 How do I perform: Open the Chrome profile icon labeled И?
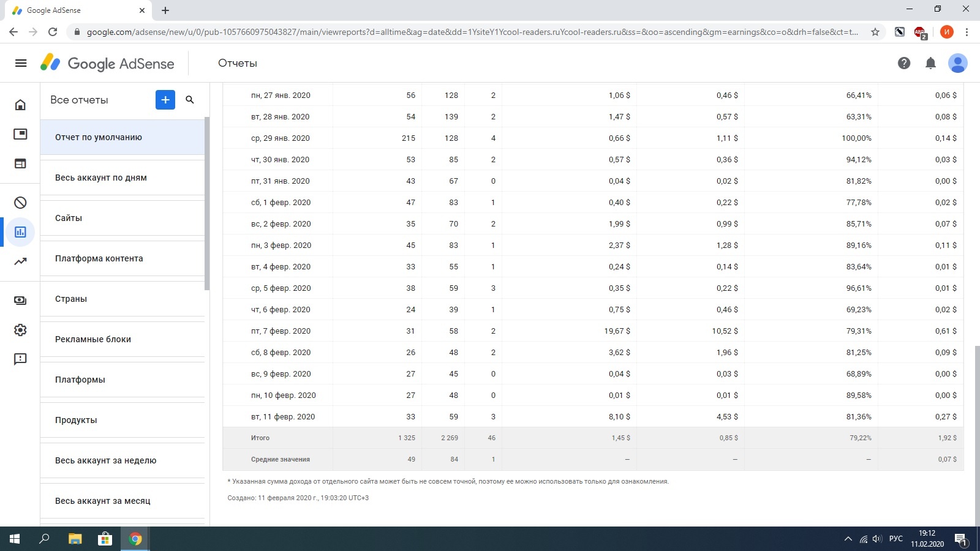tap(947, 32)
